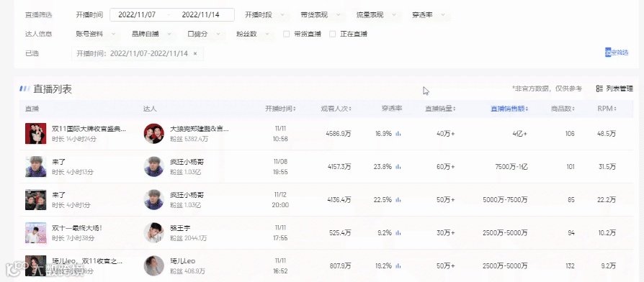Expand the 账号资料 filter dropdown
644x282 pixels.
(x=96, y=34)
